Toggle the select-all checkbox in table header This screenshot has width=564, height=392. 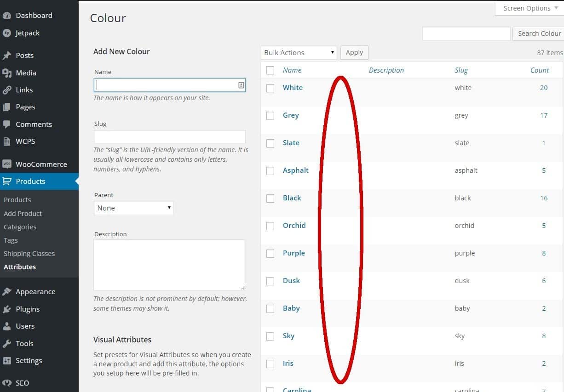270,70
